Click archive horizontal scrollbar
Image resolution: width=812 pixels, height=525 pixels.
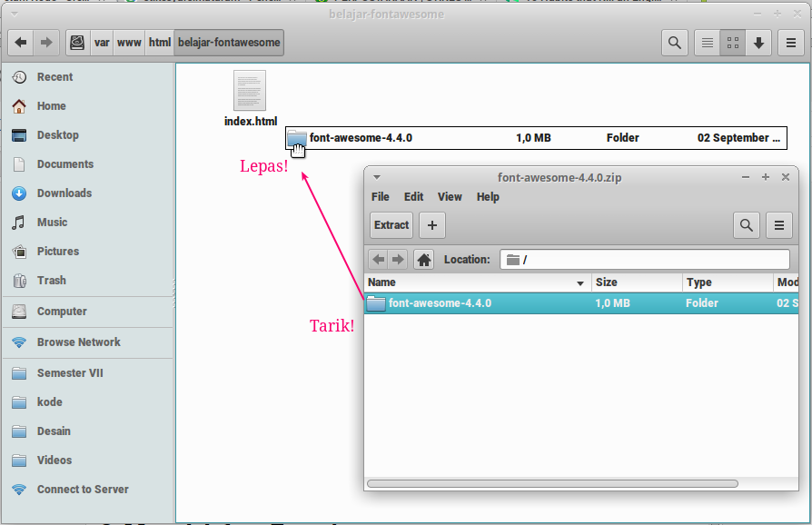click(552, 483)
